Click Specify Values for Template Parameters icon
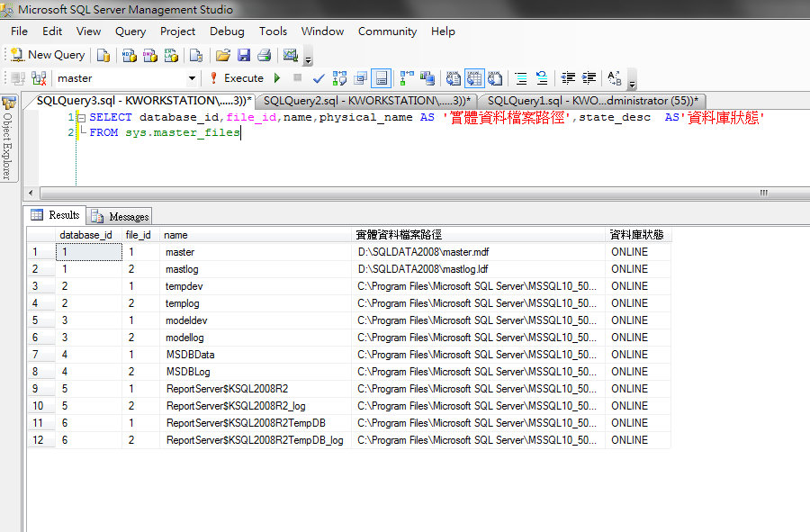810x532 pixels. click(614, 78)
